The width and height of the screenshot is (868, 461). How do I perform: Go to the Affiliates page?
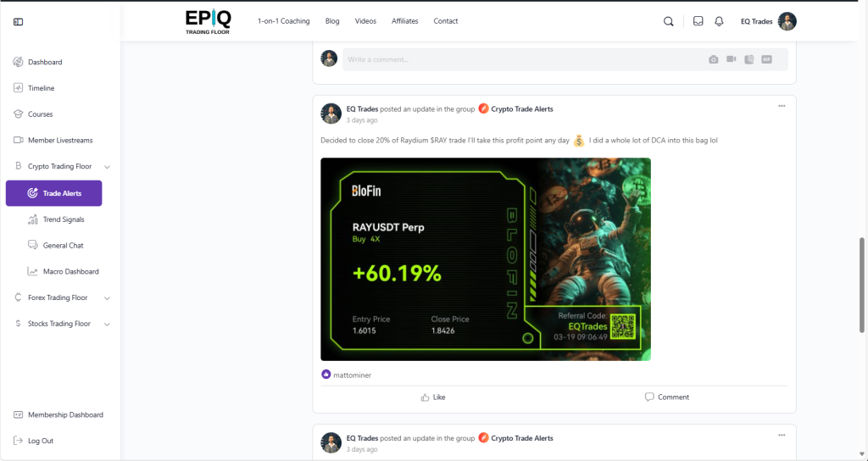[x=404, y=21]
